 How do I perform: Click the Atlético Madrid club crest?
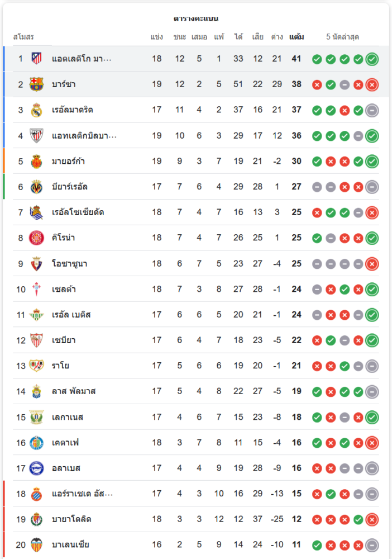click(36, 59)
